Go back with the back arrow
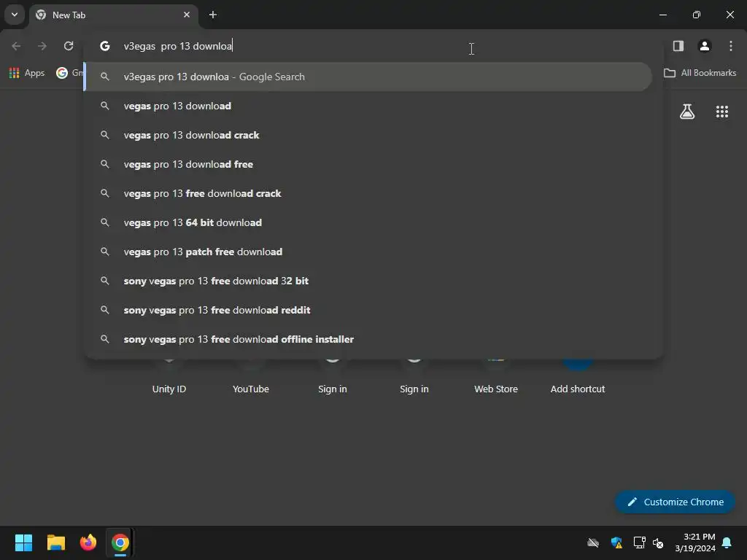747x560 pixels. tap(16, 46)
